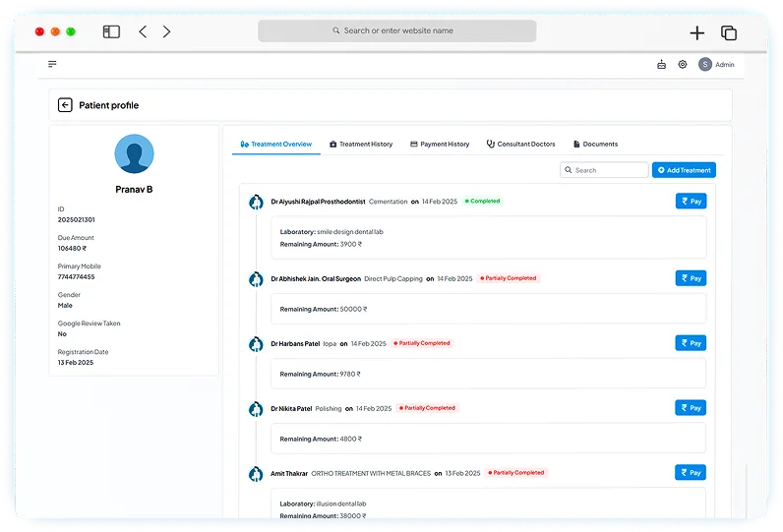This screenshot has height=532, width=783.
Task: Click the birthday cake icon in header
Action: (661, 64)
